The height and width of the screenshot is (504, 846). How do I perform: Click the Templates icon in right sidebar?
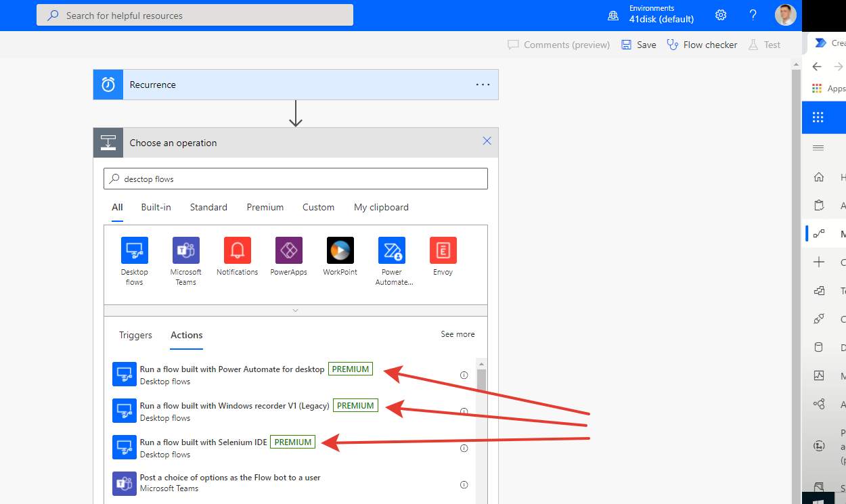pos(819,291)
